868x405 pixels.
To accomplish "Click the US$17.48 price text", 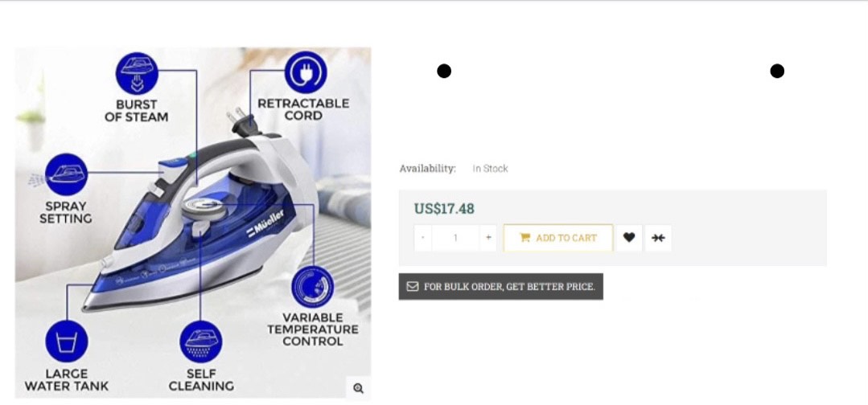I will [x=444, y=209].
